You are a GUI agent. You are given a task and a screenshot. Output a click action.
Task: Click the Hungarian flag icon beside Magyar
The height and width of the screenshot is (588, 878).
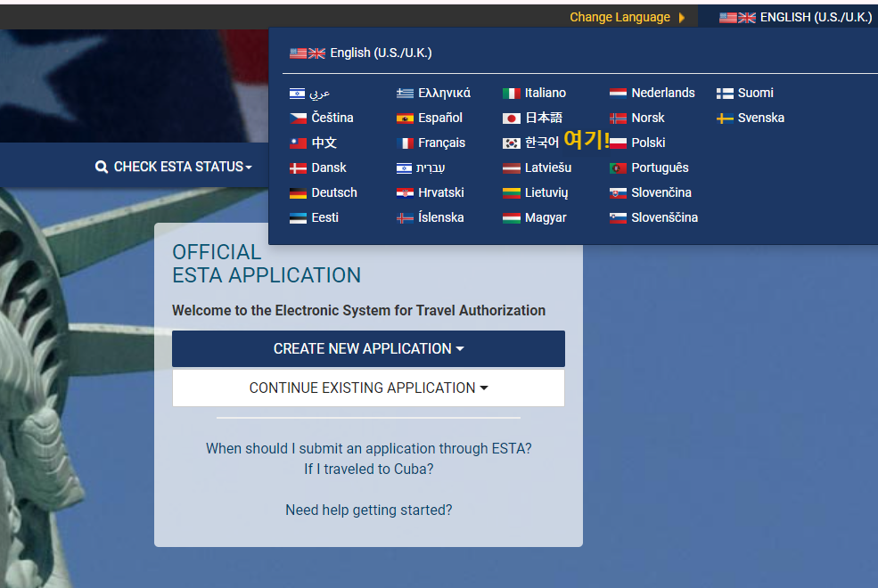[x=511, y=217]
